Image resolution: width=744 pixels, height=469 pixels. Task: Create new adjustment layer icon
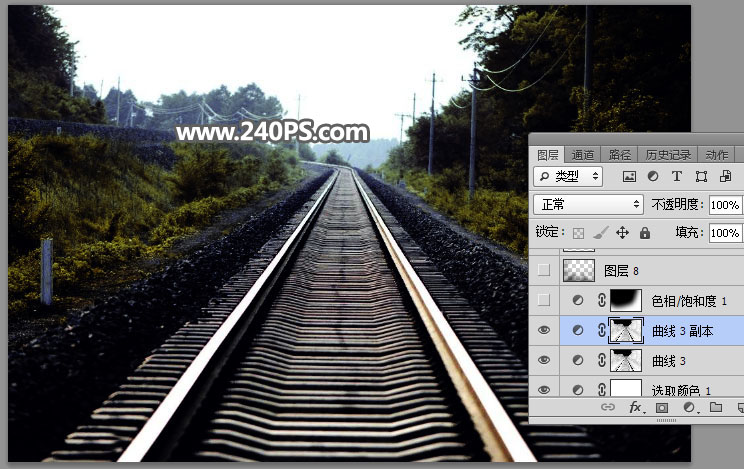[689, 407]
